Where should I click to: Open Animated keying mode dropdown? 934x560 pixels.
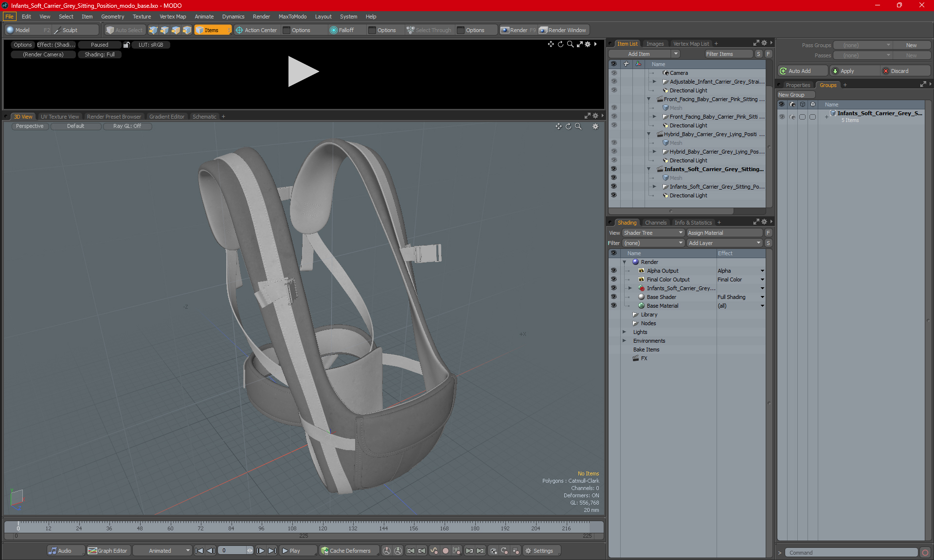[x=162, y=551]
